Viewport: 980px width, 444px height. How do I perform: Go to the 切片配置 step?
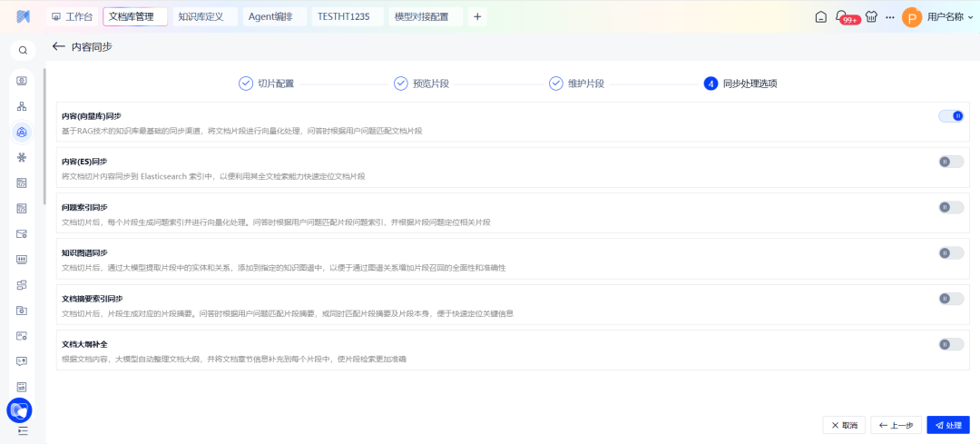(266, 84)
